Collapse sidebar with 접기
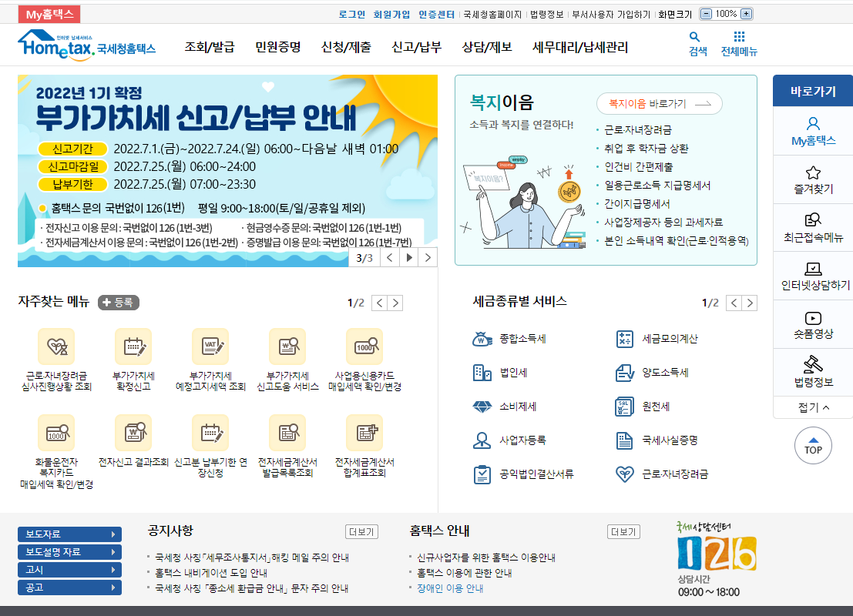Viewport: 853px width, 616px height. tap(813, 407)
